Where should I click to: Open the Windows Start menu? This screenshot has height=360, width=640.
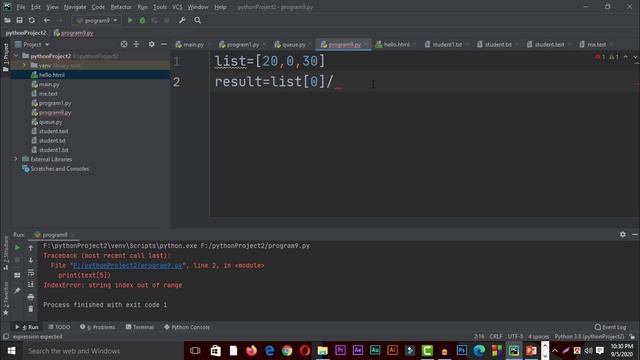pos(11,351)
